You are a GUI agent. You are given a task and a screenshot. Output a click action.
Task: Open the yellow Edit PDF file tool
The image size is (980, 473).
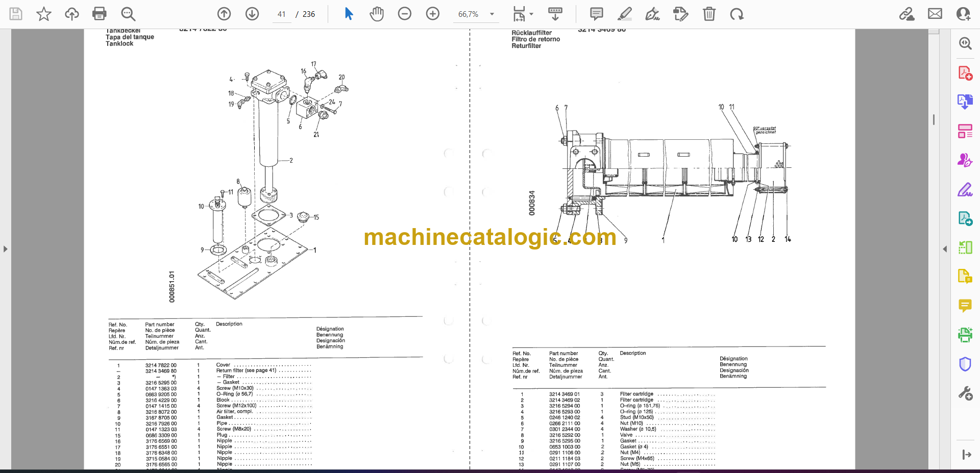coord(965,277)
